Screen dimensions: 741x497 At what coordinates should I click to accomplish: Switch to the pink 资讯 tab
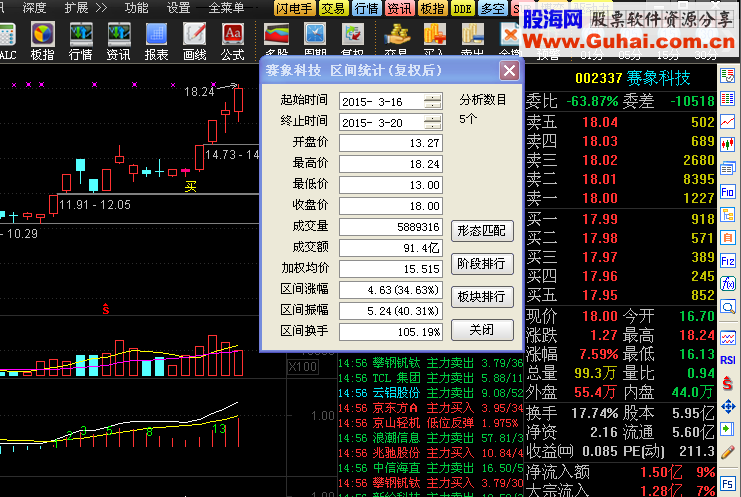pos(399,9)
